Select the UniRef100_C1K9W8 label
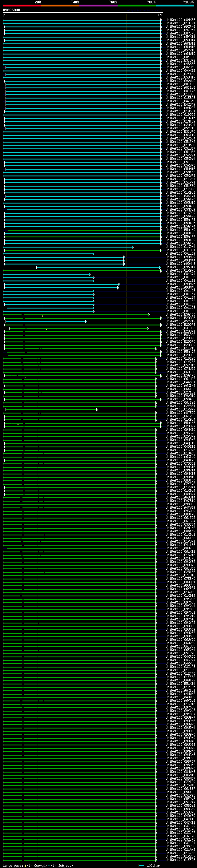 click(x=180, y=271)
